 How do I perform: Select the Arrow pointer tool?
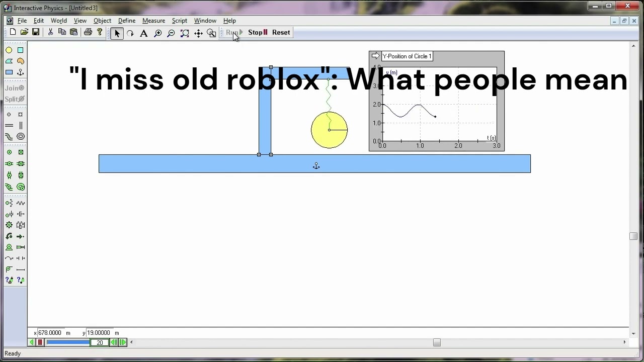pos(117,33)
